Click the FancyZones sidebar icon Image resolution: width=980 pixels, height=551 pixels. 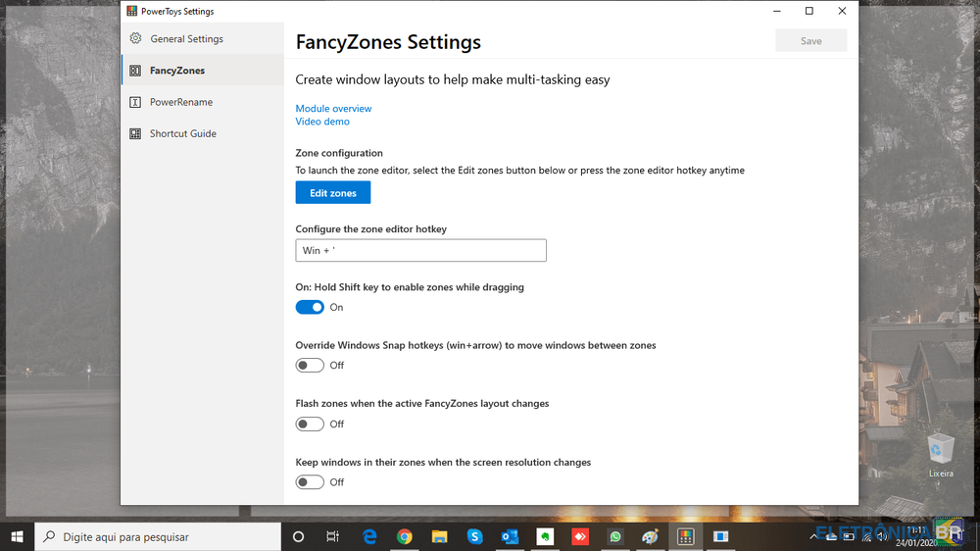point(135,71)
